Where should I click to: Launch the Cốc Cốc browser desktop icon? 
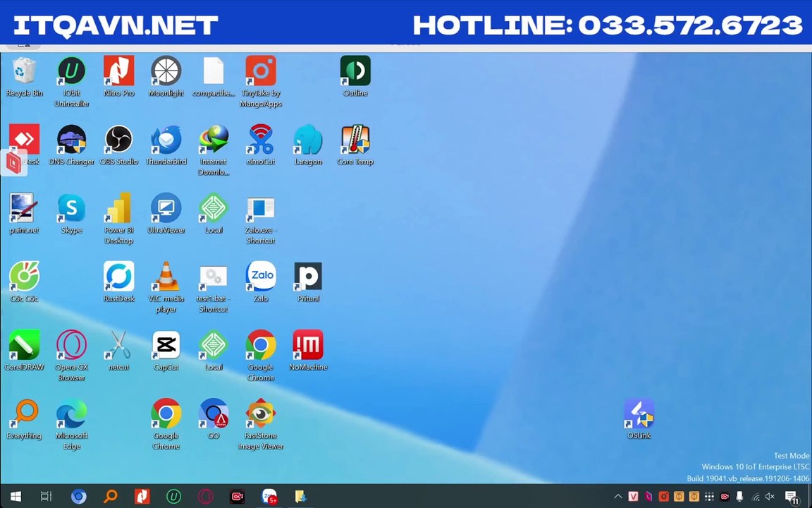click(x=24, y=282)
